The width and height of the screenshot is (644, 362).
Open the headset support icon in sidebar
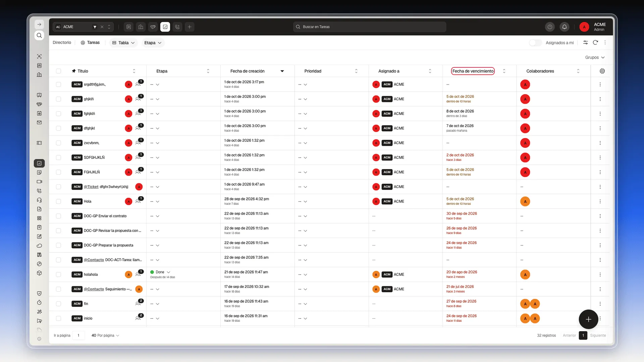click(x=39, y=200)
